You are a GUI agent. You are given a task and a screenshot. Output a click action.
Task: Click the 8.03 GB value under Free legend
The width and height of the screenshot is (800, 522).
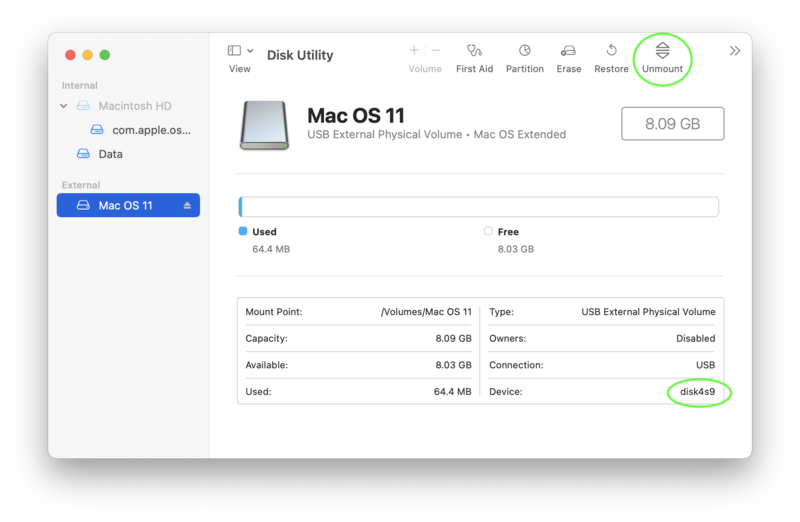coord(516,249)
